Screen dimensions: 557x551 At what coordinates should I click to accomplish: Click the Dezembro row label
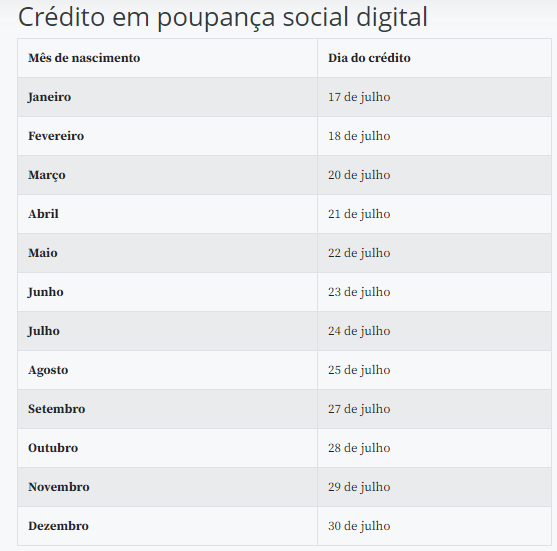[58, 526]
